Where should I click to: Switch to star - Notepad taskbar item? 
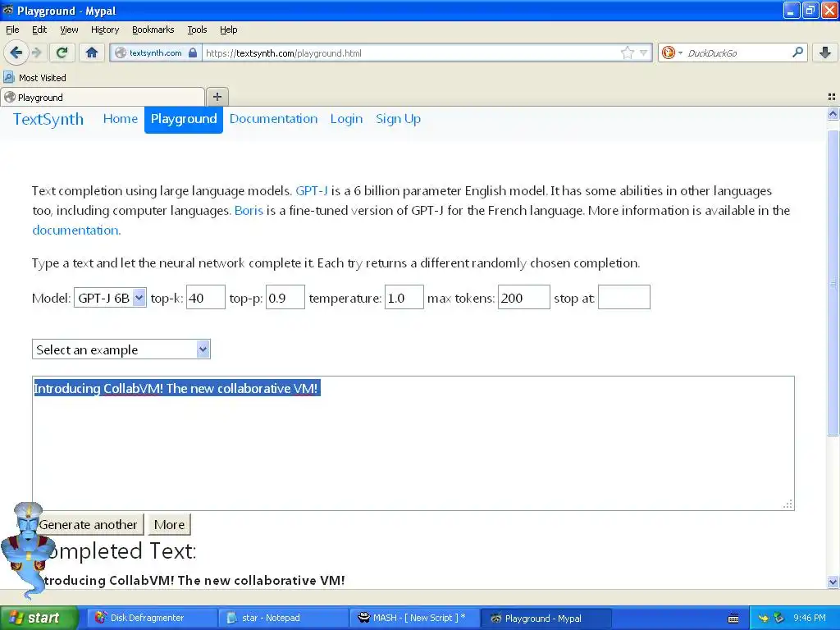click(x=283, y=618)
